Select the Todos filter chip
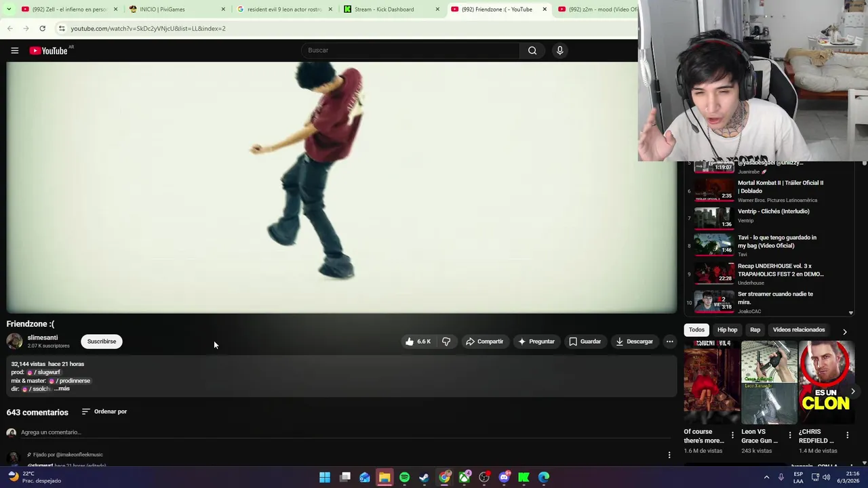868x488 pixels. pyautogui.click(x=696, y=330)
